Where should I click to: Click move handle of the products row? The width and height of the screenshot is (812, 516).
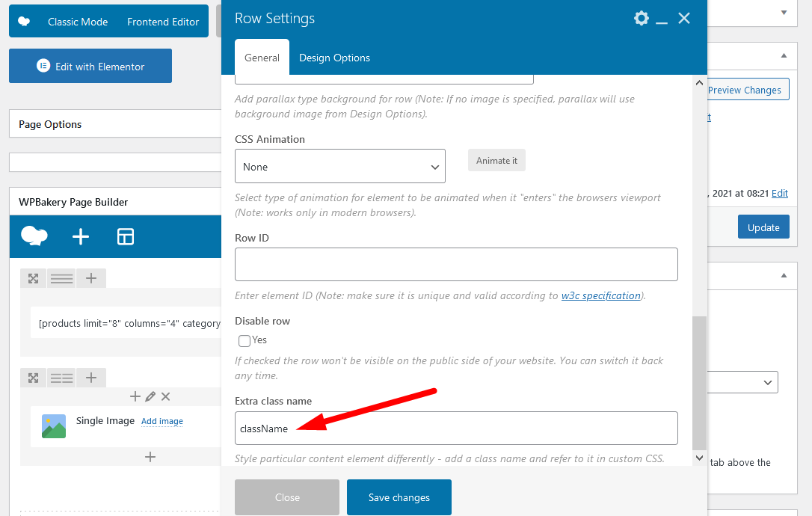pos(33,278)
